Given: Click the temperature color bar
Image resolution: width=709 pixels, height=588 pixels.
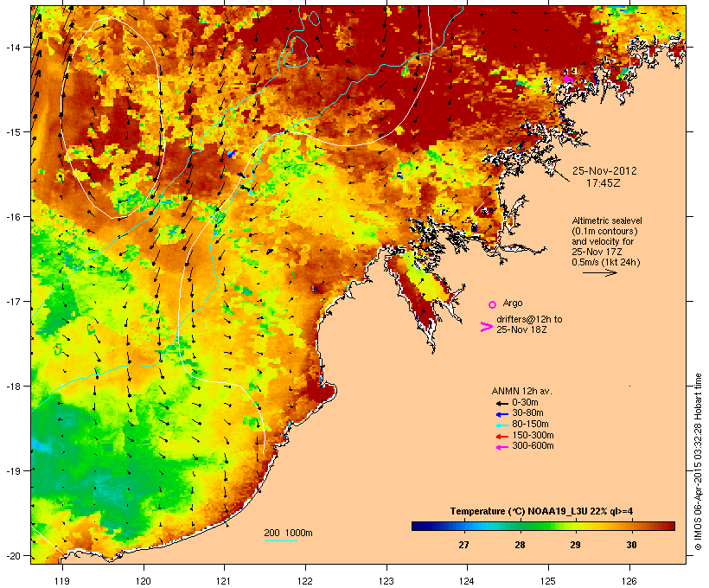Looking at the screenshot, I should pos(543,526).
